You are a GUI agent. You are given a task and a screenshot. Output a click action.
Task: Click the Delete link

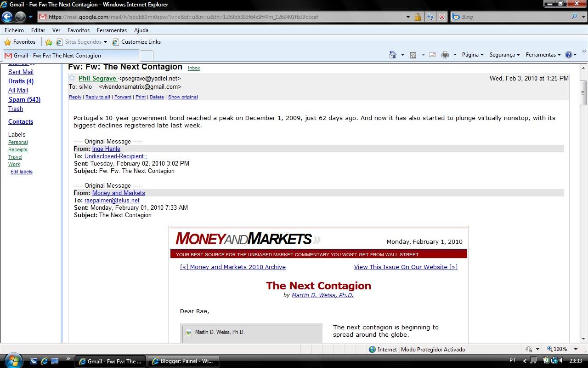[157, 97]
